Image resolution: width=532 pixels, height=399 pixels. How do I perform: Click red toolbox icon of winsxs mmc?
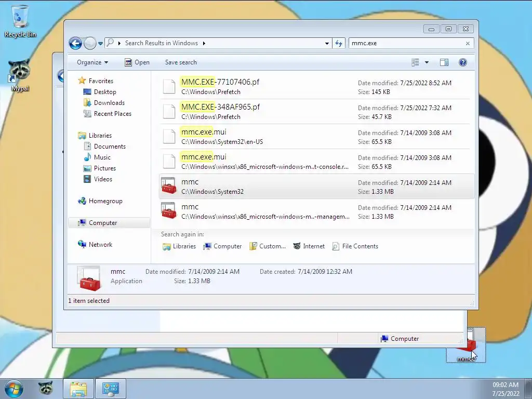pos(169,211)
